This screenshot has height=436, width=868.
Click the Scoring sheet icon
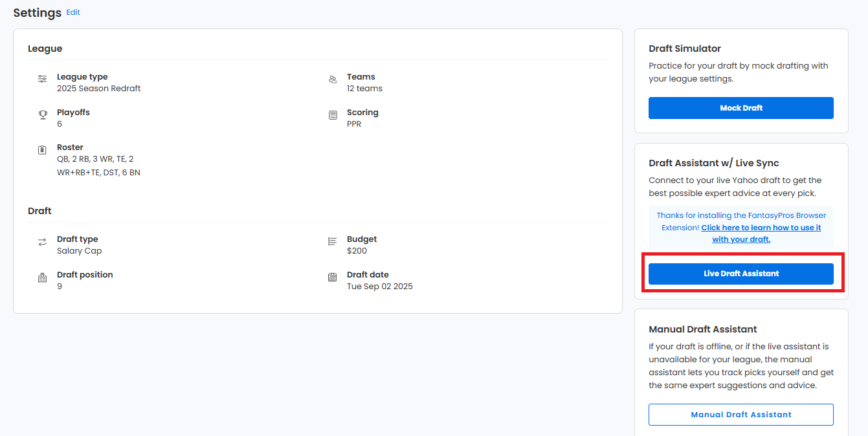coord(333,115)
